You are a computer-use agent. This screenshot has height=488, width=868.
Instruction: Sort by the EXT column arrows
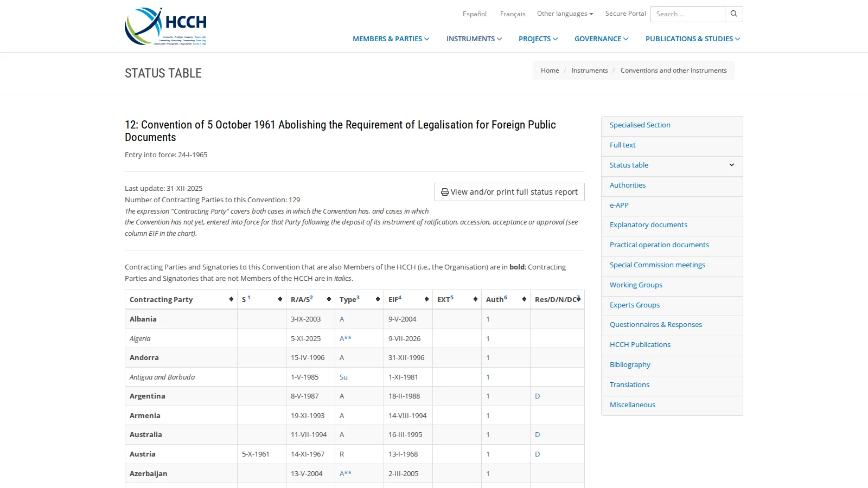point(475,299)
